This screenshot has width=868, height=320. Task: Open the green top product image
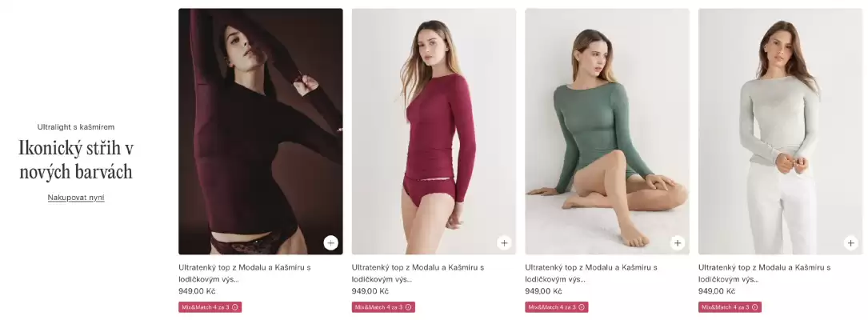tap(606, 131)
